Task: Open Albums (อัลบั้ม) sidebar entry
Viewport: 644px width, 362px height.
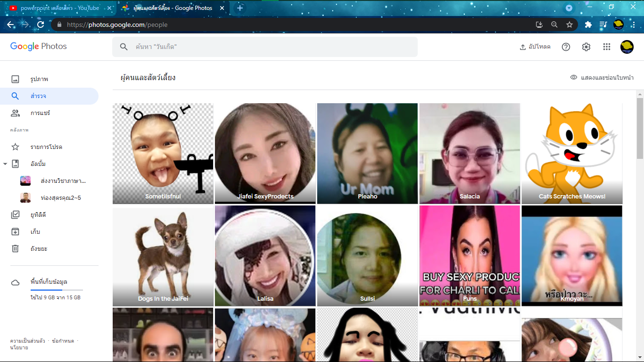Action: tap(38, 164)
